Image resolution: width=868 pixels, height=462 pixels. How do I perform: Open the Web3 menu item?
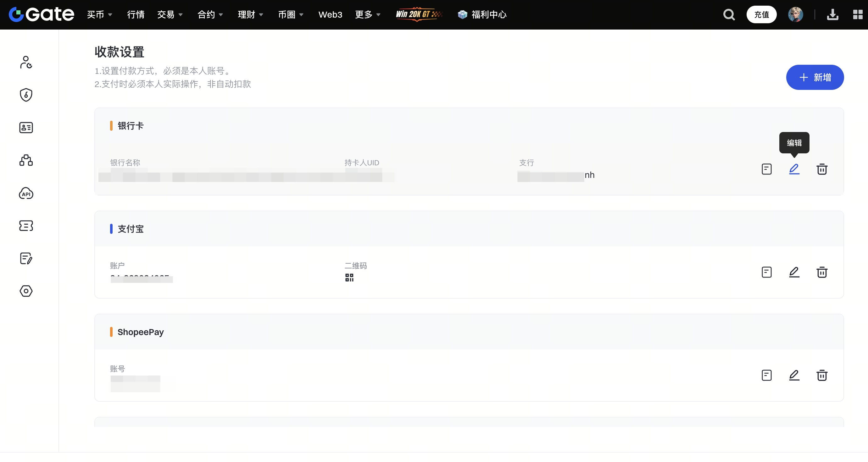coord(330,14)
